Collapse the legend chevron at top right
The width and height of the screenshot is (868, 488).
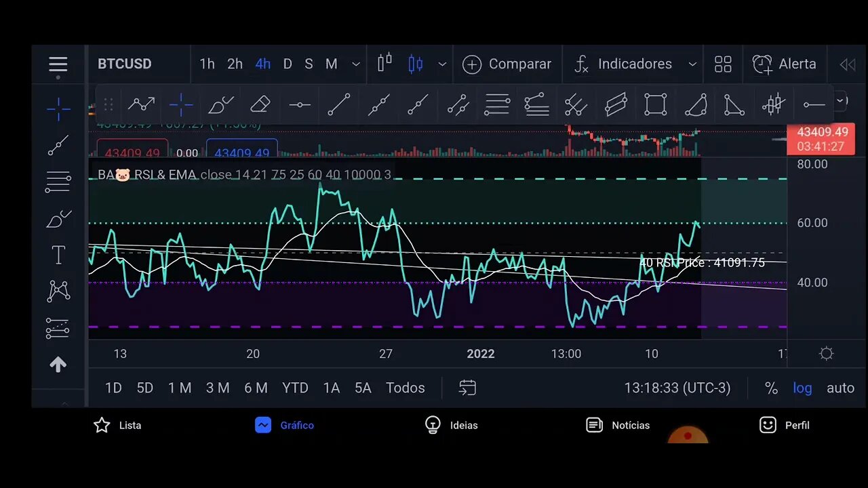pyautogui.click(x=841, y=101)
